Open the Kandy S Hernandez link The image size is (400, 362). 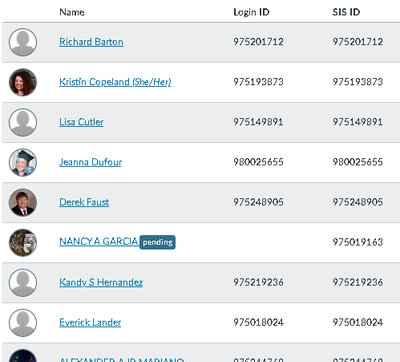(x=101, y=282)
